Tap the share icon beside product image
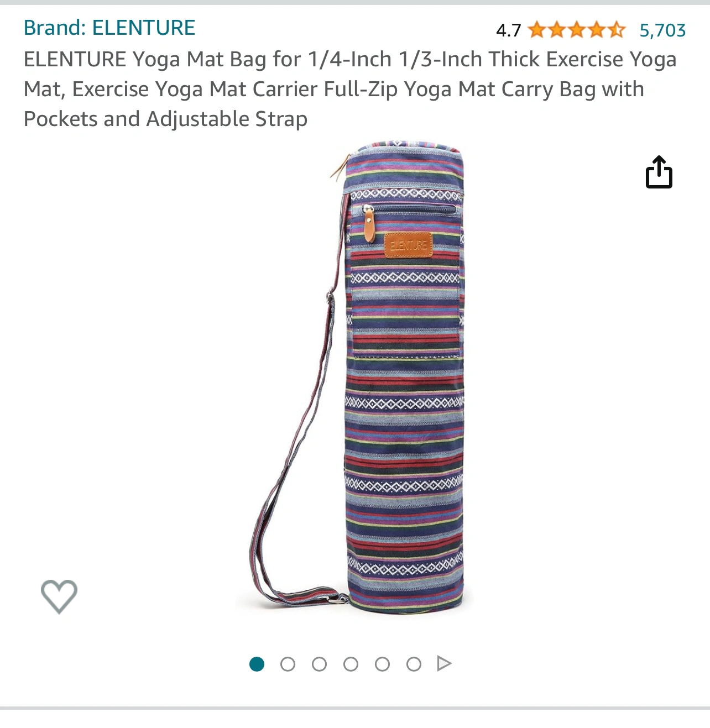This screenshot has width=710, height=728. click(x=659, y=172)
